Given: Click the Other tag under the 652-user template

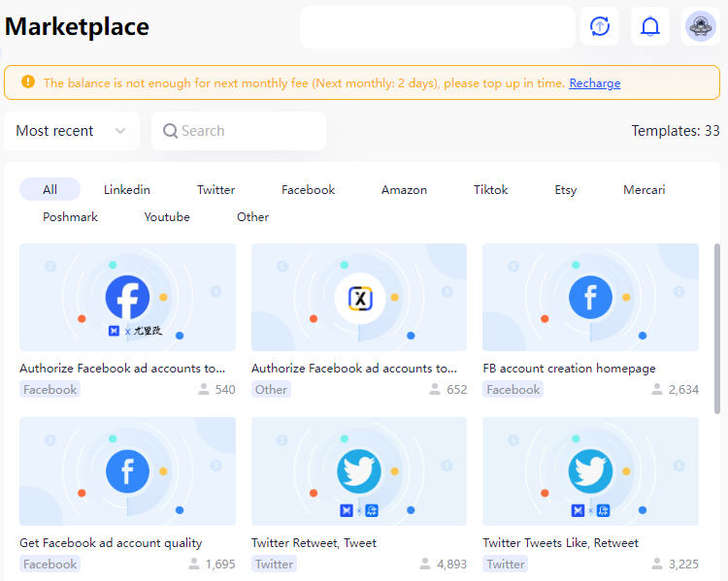Looking at the screenshot, I should [271, 389].
